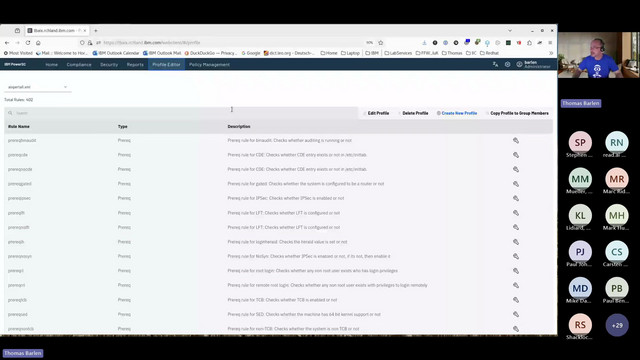Open the Firefox hamburger menu
This screenshot has width=640, height=360.
click(x=550, y=42)
